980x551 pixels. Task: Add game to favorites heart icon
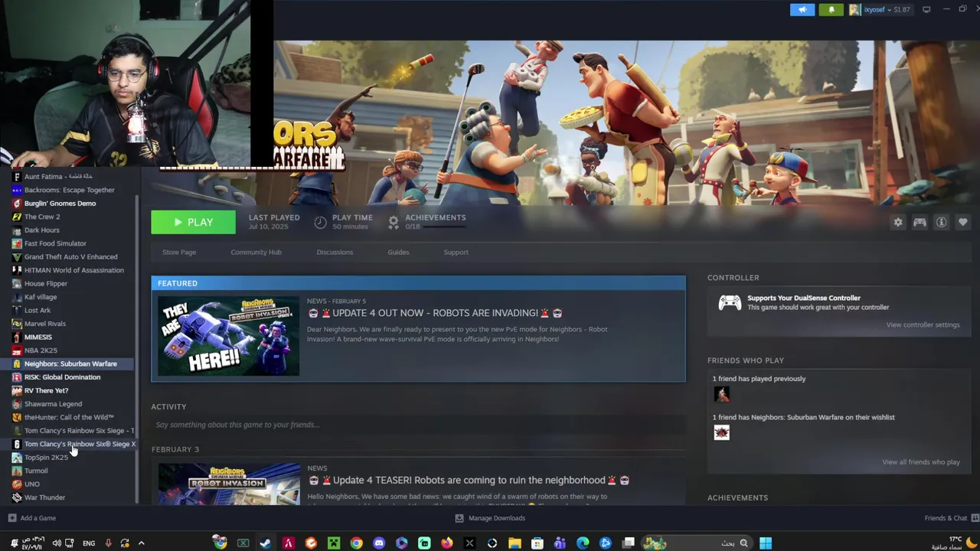point(962,223)
